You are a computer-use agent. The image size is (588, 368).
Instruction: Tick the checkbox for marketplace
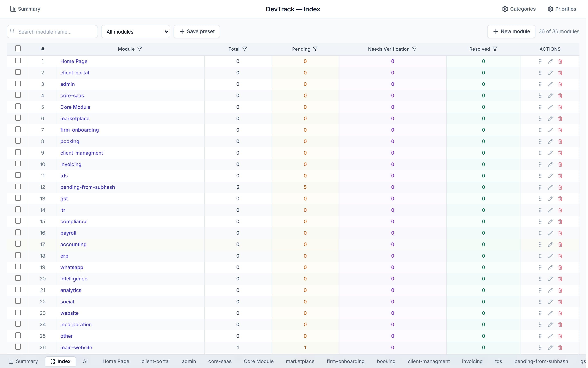[18, 118]
